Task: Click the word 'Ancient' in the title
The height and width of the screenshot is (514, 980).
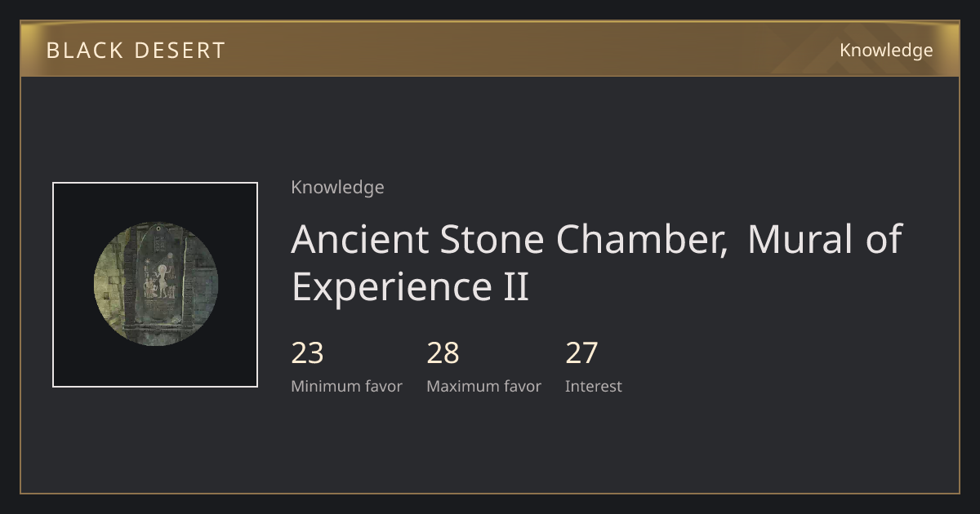Action: (360, 239)
